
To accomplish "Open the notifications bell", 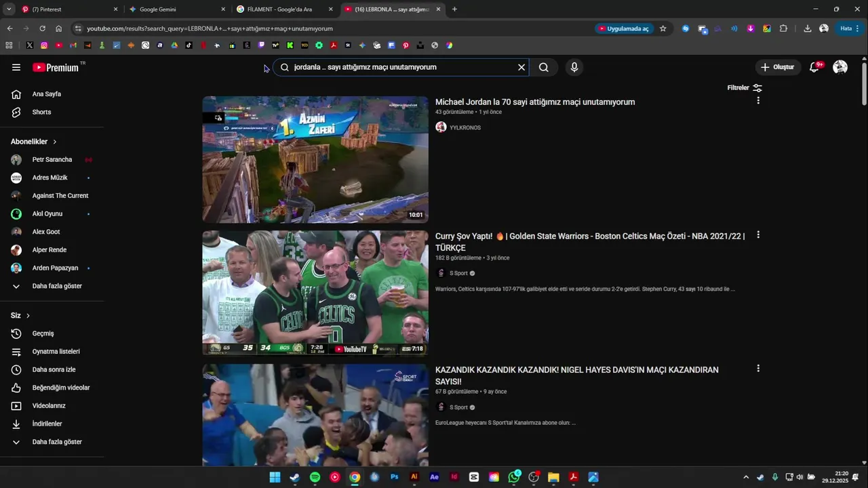I will [815, 67].
